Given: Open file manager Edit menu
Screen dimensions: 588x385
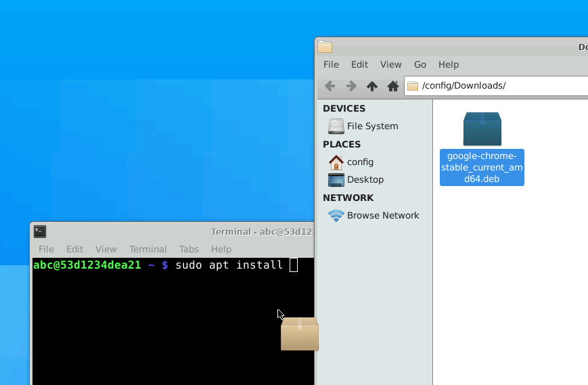Looking at the screenshot, I should [359, 64].
